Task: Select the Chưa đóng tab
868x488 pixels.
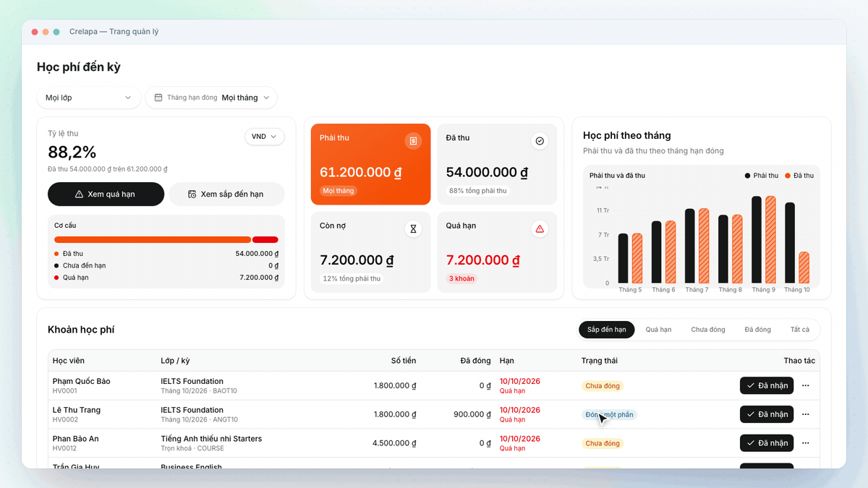Action: coord(708,330)
